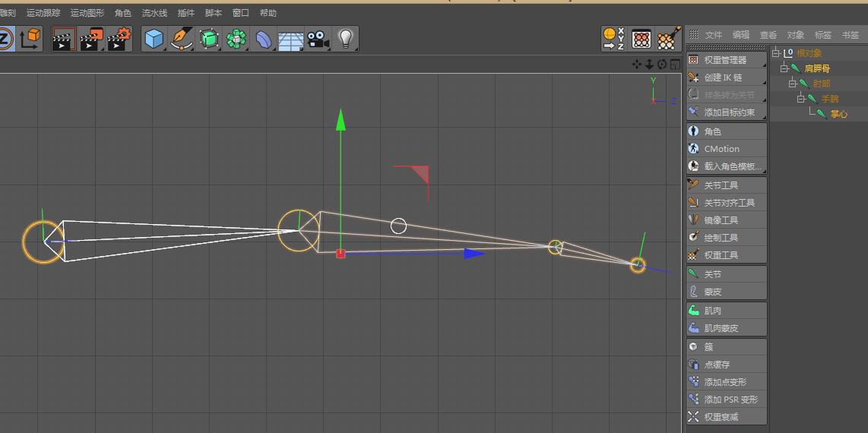Open the 角色 menu in menu bar
Screen dimensions: 868x433
click(x=122, y=13)
